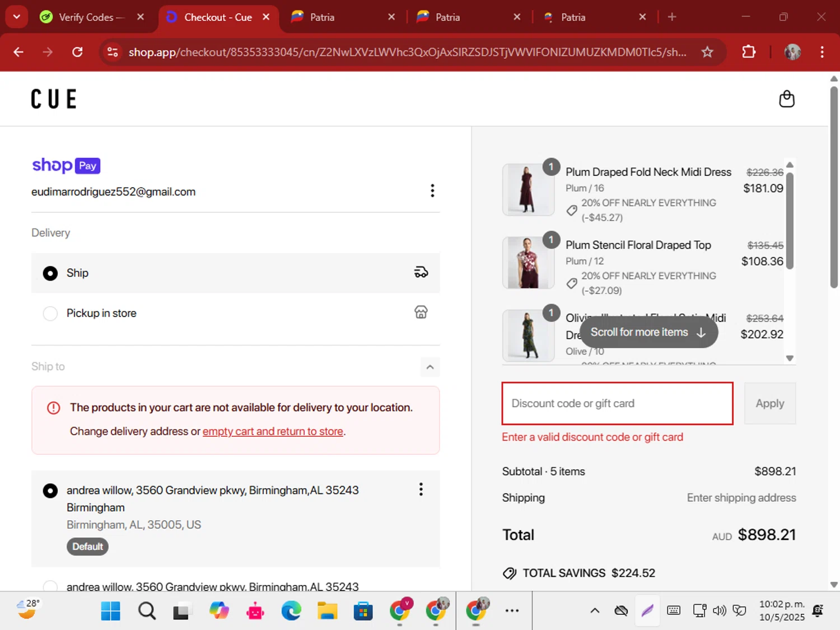
Task: Click the page vertical scrollbar
Action: (x=834, y=188)
